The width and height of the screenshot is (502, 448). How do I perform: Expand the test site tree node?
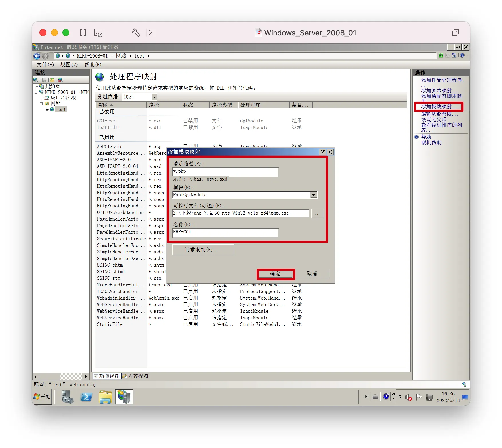[x=47, y=109]
